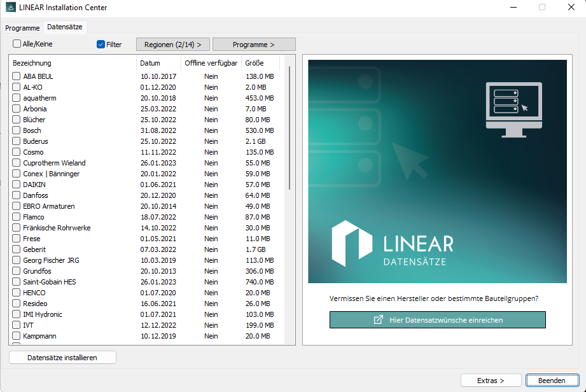Check the IVT dataset checkbox

[17, 325]
